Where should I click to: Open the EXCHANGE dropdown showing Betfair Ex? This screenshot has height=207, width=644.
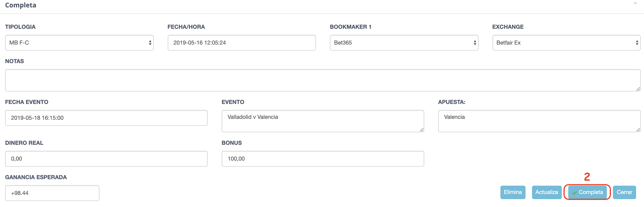[x=566, y=43]
